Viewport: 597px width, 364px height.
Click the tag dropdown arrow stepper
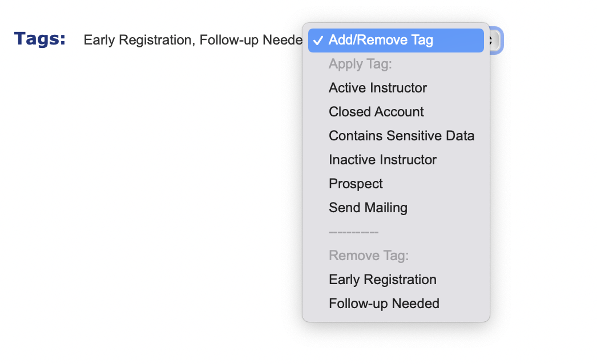coord(494,41)
